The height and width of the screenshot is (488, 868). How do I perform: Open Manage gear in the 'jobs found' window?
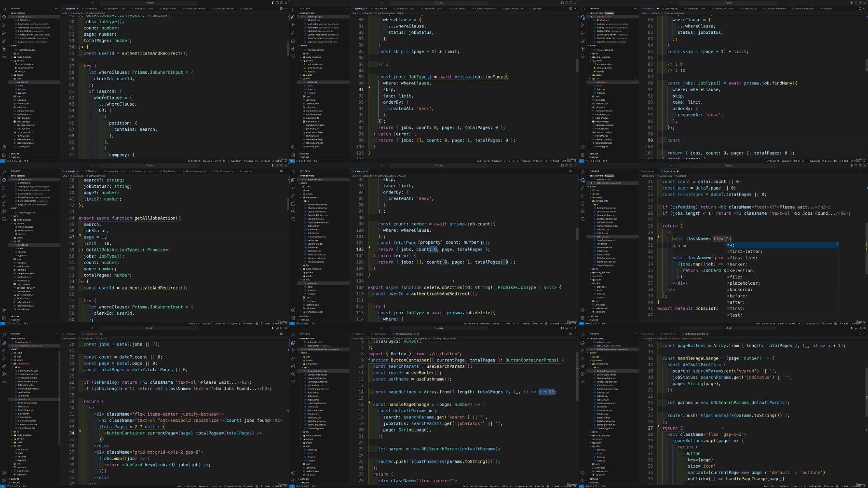coord(4,480)
